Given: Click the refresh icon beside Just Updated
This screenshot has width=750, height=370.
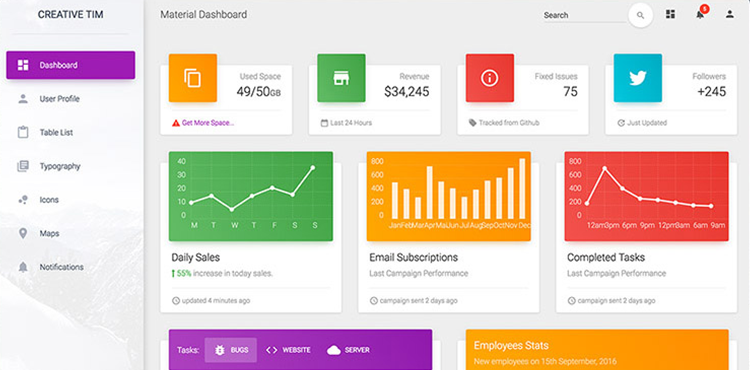Looking at the screenshot, I should (621, 123).
